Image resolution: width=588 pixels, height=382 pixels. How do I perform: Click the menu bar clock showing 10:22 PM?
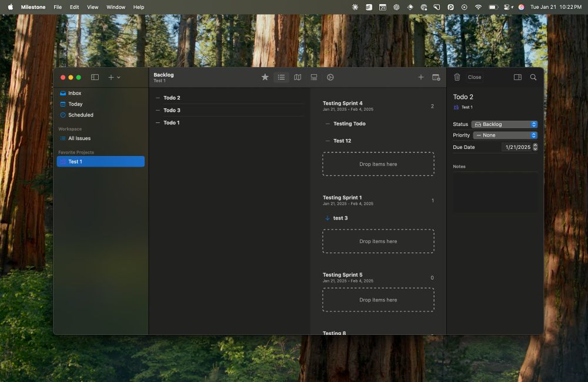556,7
